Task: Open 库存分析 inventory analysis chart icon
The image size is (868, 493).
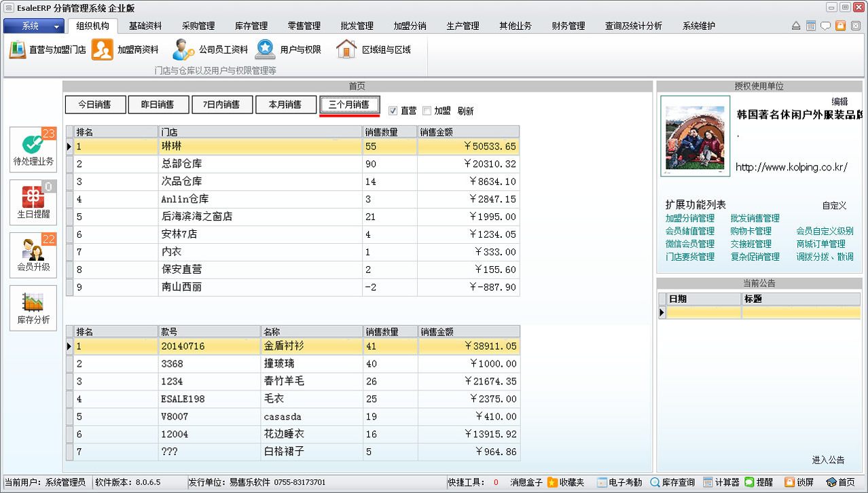Action: [x=33, y=307]
